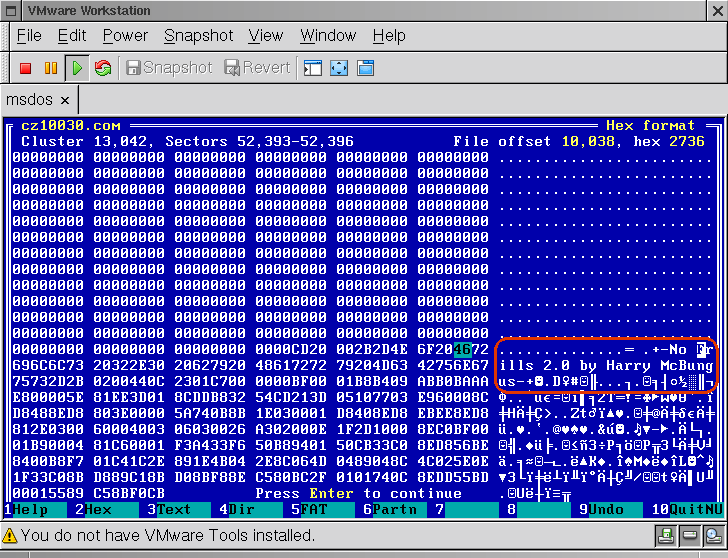Screen dimensions: 728x558
Task: Click hex value D8488ED8
Action: pos(48,413)
